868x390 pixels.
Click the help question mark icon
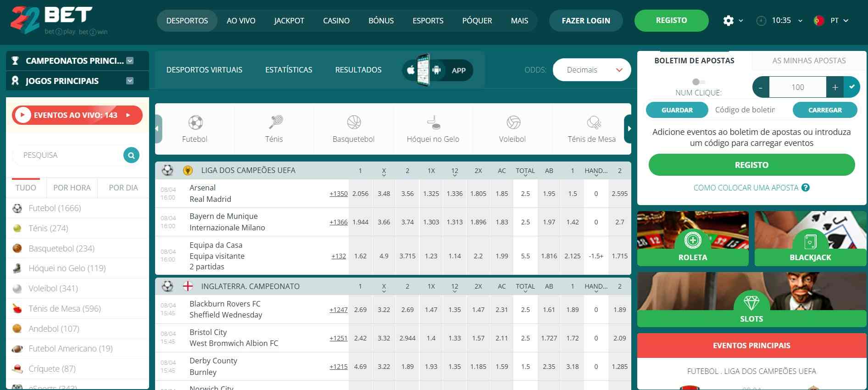click(x=806, y=188)
